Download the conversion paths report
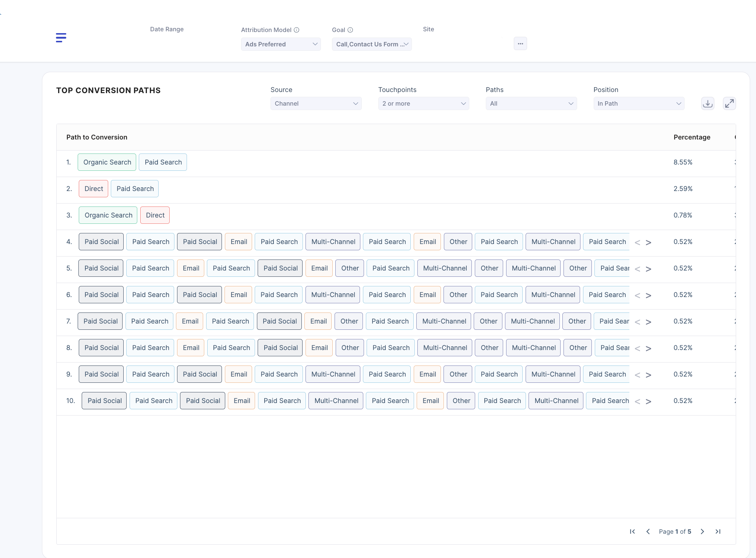 click(707, 104)
